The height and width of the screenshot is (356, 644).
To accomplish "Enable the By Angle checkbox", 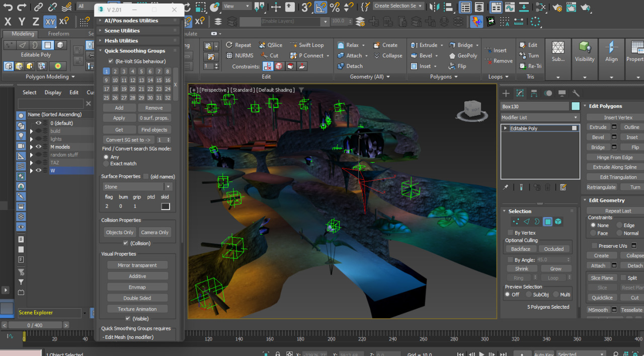I will point(511,260).
